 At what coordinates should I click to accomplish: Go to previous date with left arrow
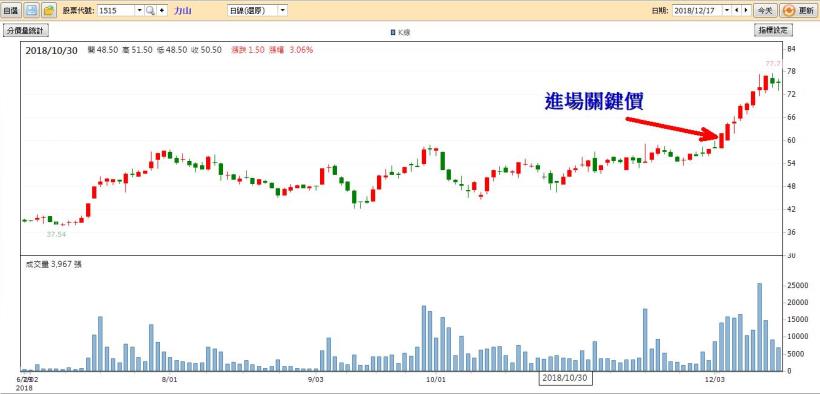[x=737, y=10]
